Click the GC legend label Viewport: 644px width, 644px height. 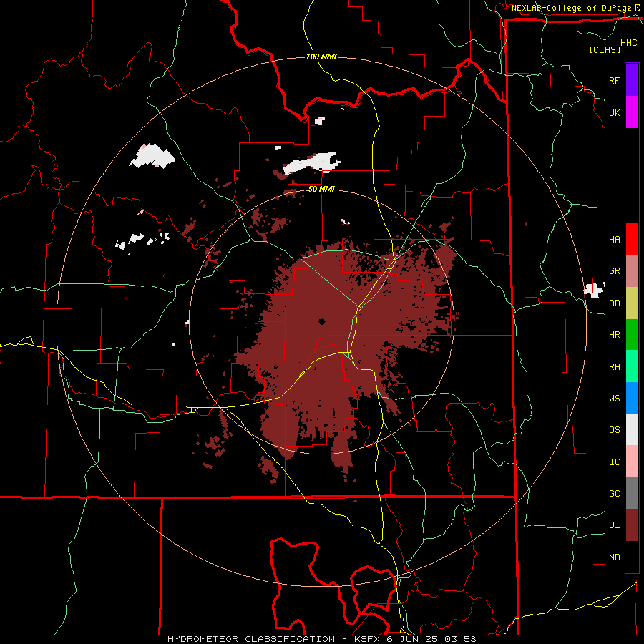coord(614,494)
